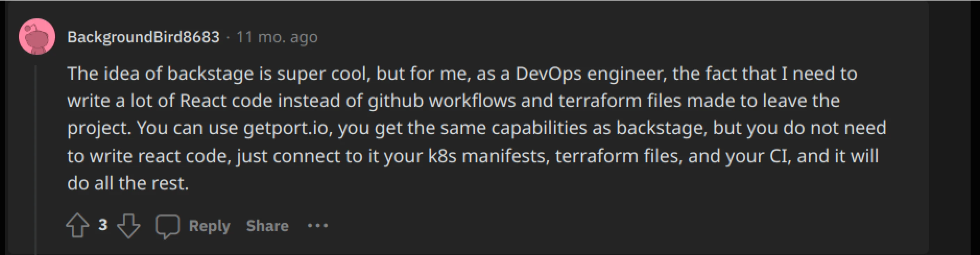Open BackgroundBird8683's user profile
Viewport: 980px width, 255px height.
click(x=143, y=37)
